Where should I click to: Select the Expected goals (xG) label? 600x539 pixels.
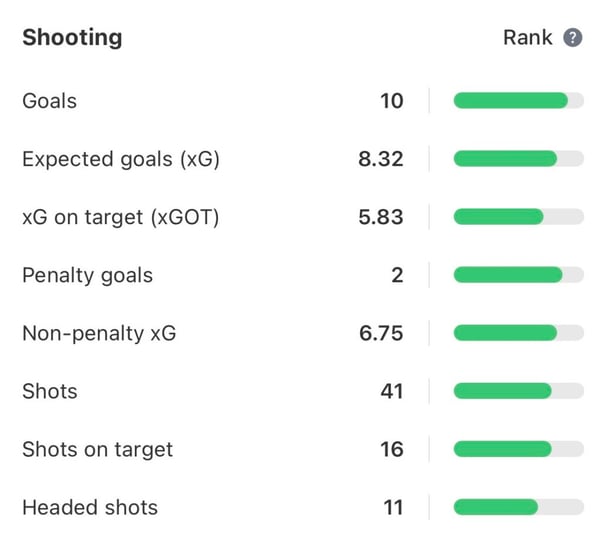pos(120,159)
